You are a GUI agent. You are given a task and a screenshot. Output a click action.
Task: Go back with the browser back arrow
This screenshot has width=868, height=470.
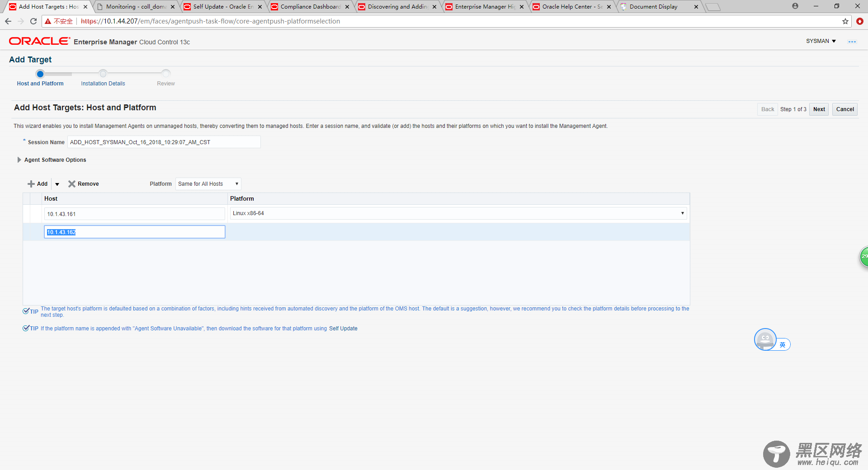[8, 21]
